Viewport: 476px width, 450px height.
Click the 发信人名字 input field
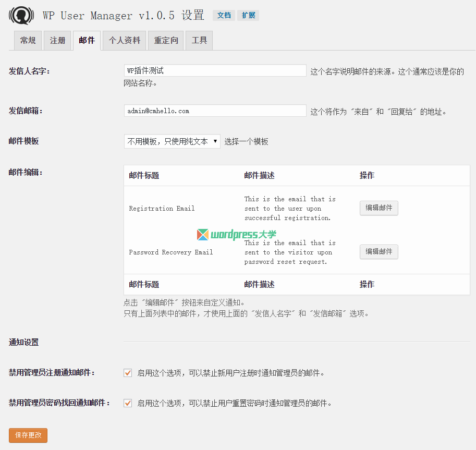215,70
